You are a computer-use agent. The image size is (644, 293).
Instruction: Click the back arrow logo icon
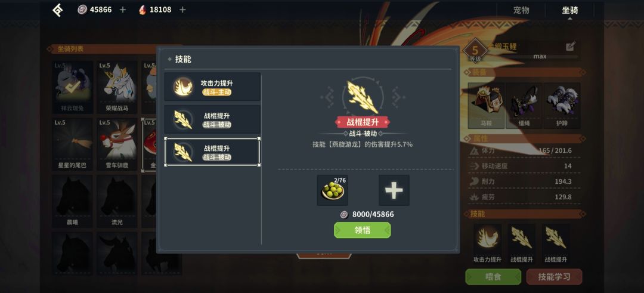click(58, 10)
